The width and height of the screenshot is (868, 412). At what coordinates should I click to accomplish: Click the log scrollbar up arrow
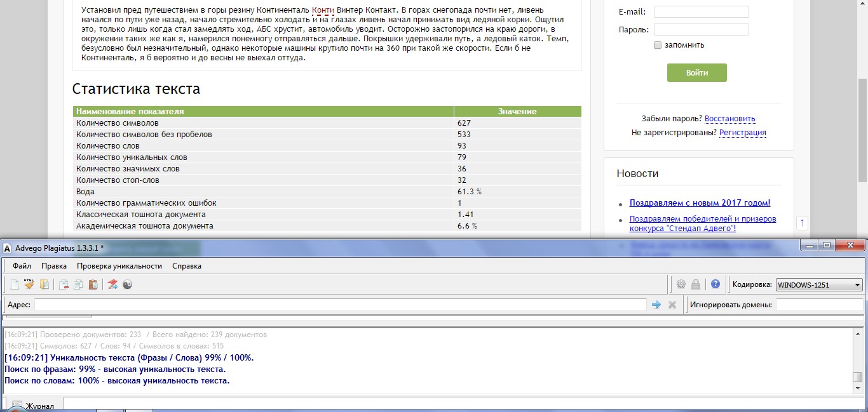857,333
